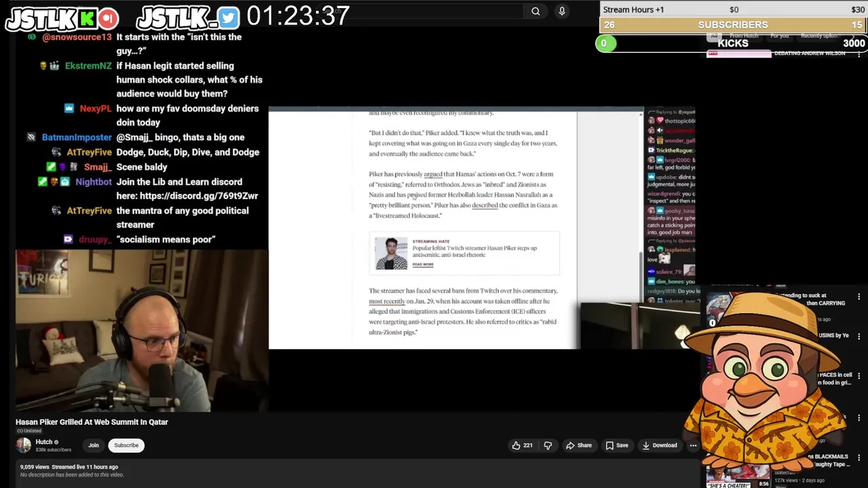The height and width of the screenshot is (488, 868).
Task: Download the video
Action: point(659,445)
